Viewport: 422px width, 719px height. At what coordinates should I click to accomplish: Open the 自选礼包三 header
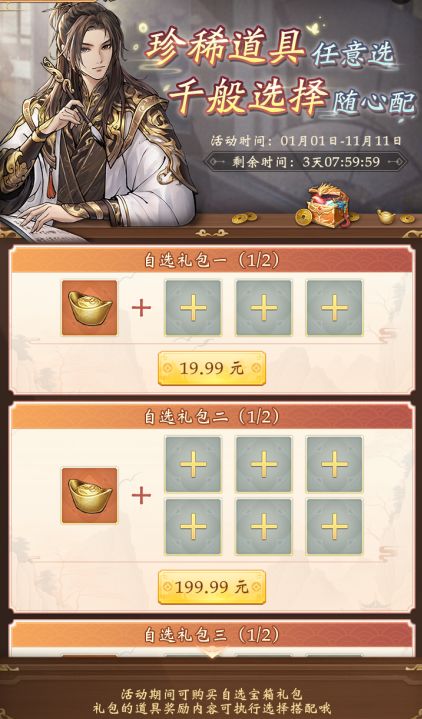click(x=211, y=635)
